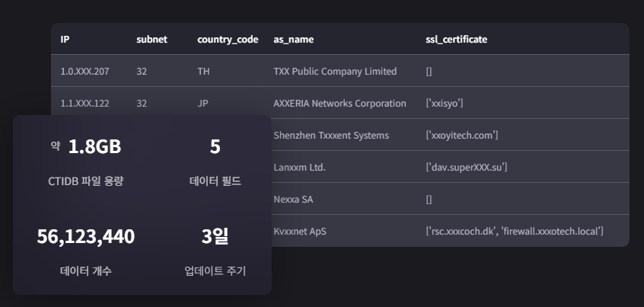Image resolution: width=644 pixels, height=307 pixels.
Task: Click the IP column header
Action: tap(65, 39)
